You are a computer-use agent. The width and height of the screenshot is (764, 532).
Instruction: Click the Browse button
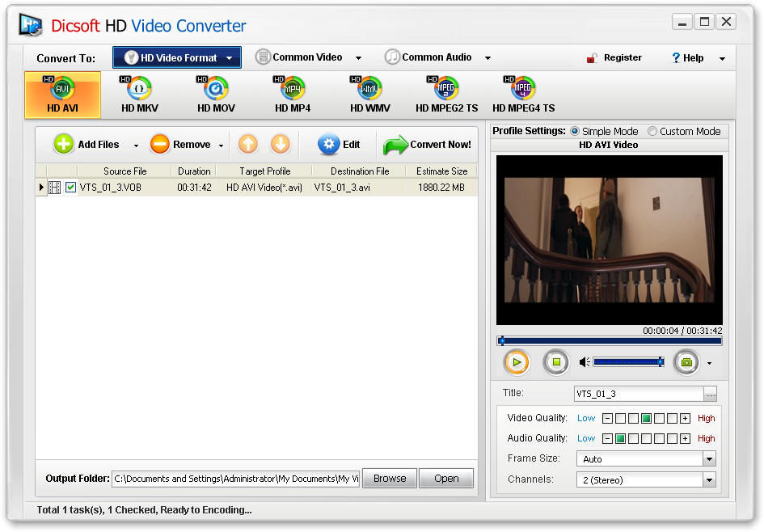pyautogui.click(x=390, y=479)
